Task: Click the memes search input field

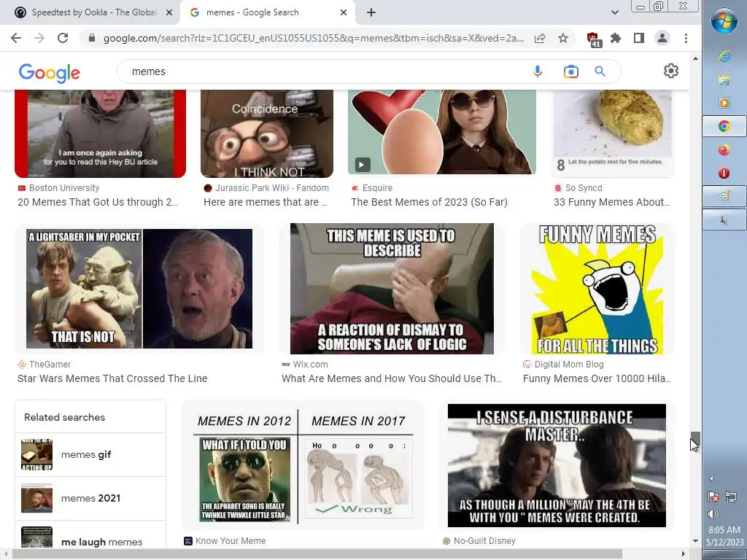Action: [x=324, y=71]
